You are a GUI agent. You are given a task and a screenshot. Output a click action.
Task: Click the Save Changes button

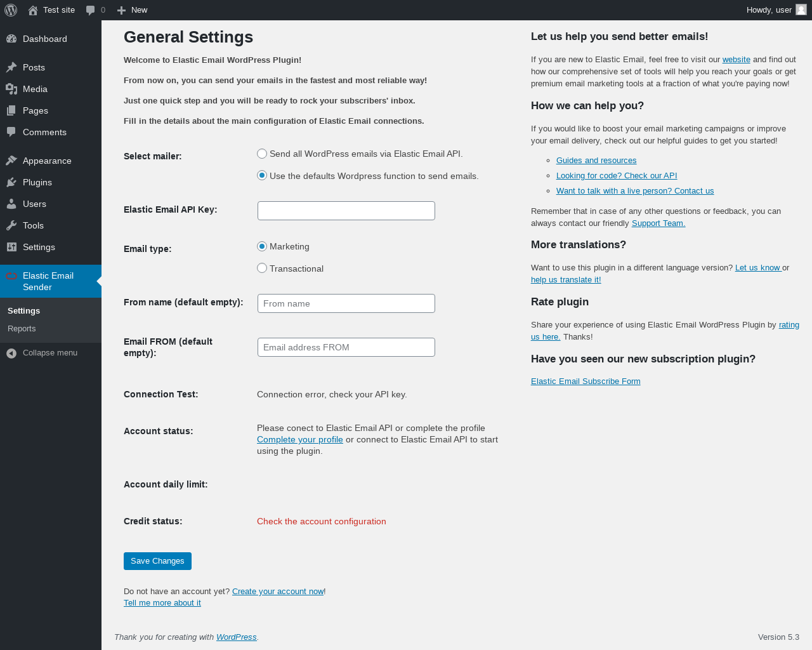point(157,561)
